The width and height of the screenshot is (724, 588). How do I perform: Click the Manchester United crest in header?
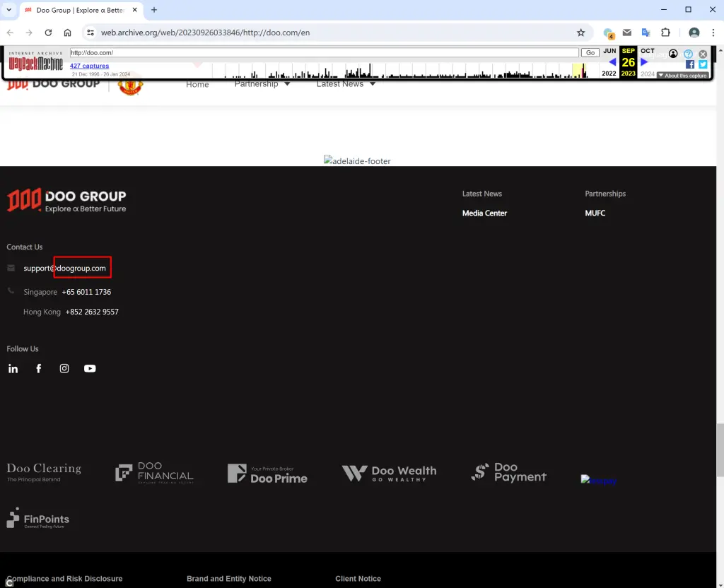click(x=130, y=86)
